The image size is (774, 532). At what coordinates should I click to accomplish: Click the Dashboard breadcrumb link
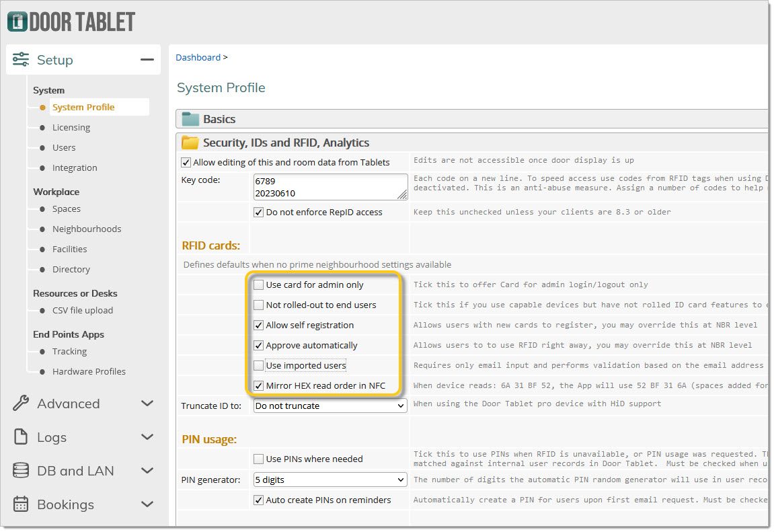198,58
